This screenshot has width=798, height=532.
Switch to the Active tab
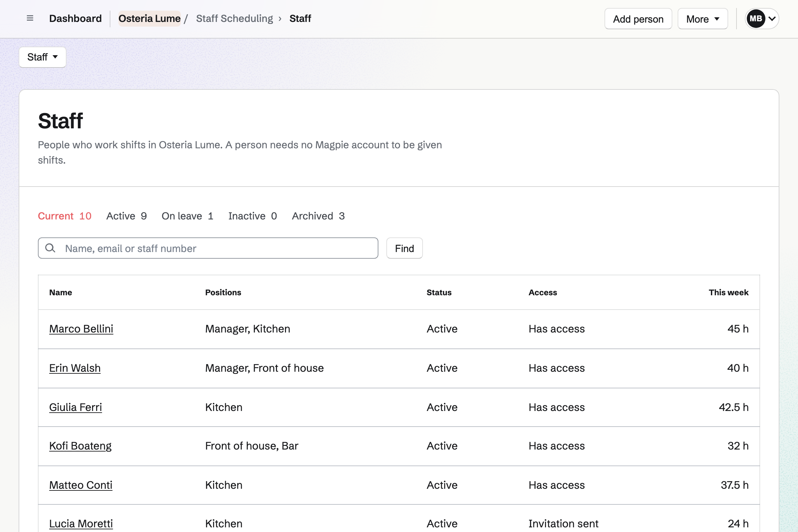point(127,216)
